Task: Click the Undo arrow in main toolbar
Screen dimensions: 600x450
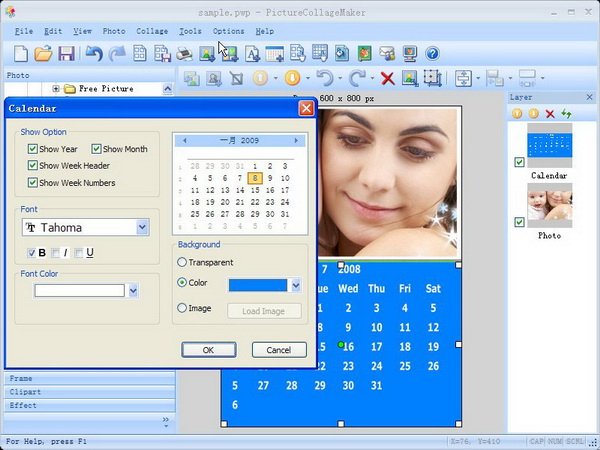Action: pyautogui.click(x=94, y=53)
